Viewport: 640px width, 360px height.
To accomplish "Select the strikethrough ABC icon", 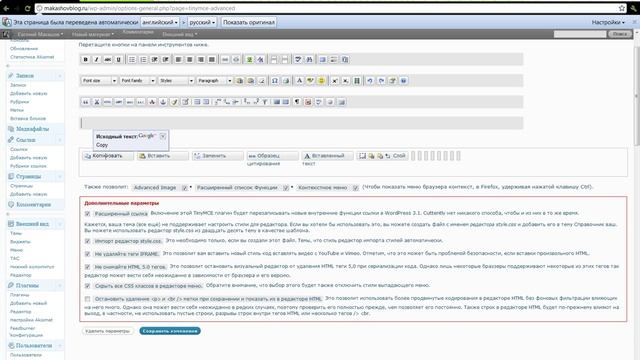I will 107,60.
